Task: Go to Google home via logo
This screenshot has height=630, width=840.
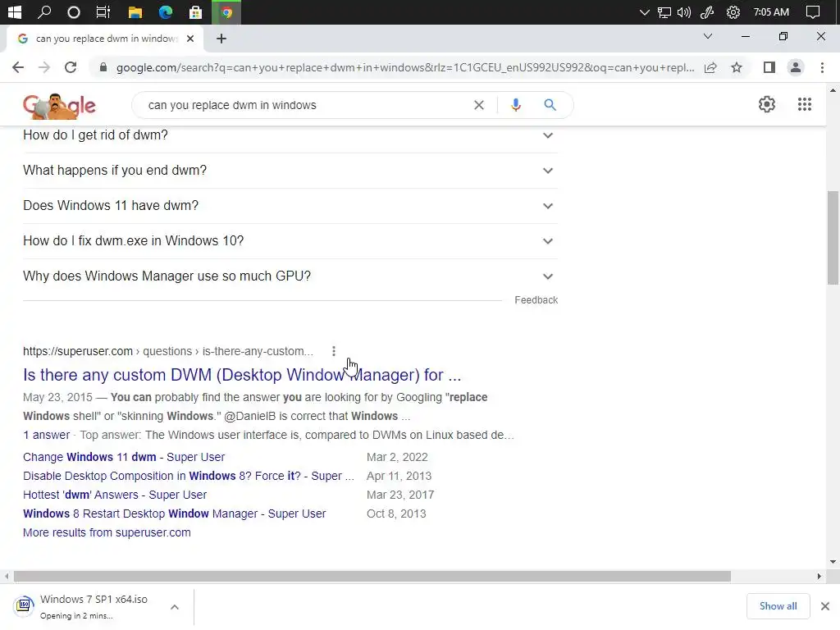Action: point(59,106)
